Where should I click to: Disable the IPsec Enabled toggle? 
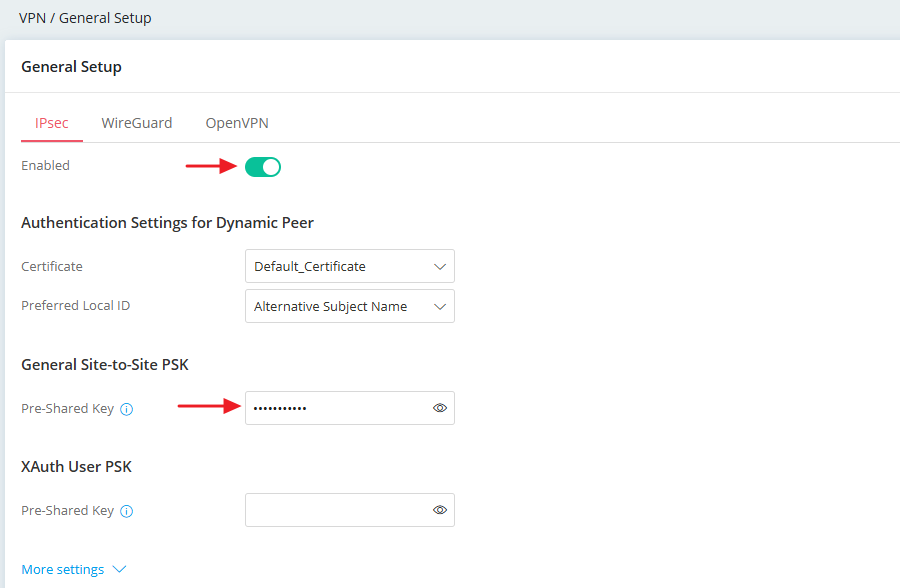pyautogui.click(x=263, y=167)
